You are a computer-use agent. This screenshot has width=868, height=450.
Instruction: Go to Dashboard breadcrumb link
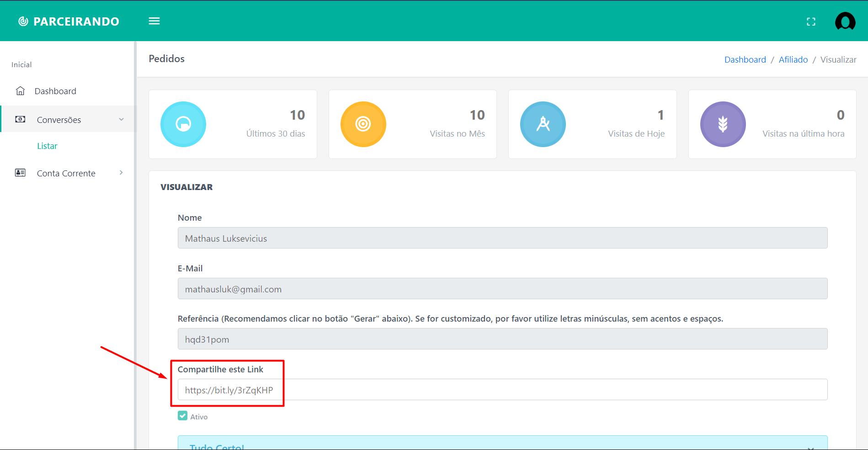click(745, 59)
